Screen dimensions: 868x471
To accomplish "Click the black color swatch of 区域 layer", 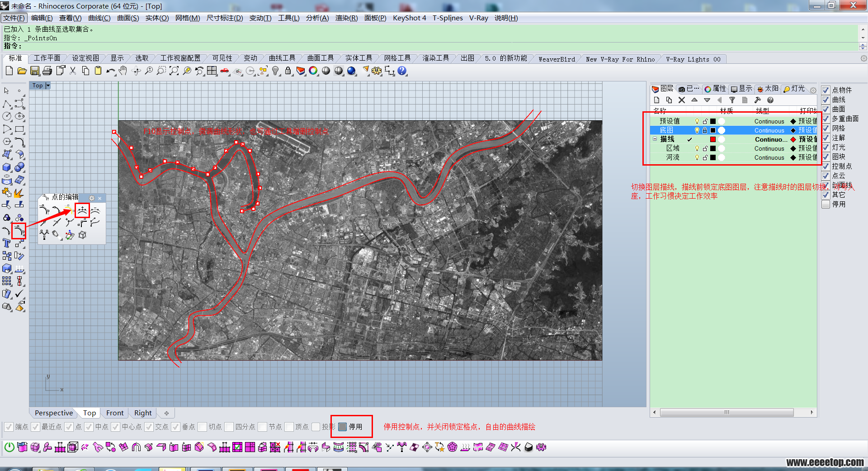I will click(x=713, y=148).
